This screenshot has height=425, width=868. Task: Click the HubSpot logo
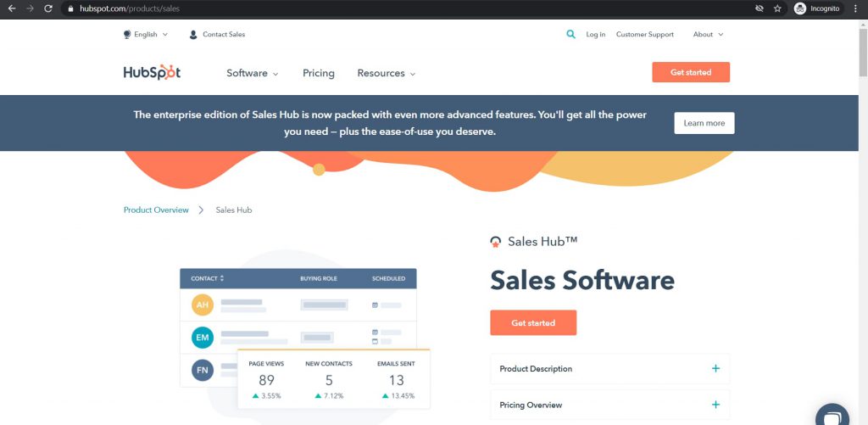click(152, 73)
